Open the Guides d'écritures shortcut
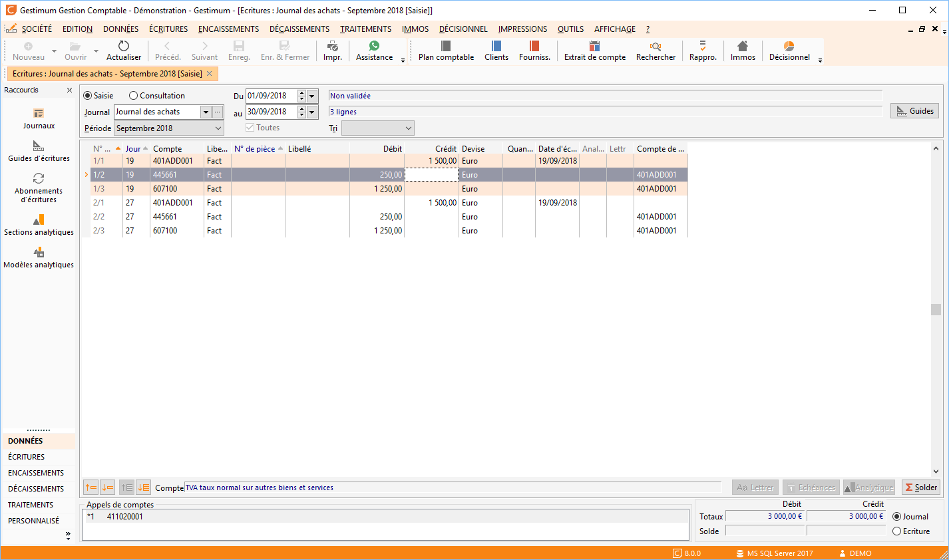This screenshot has height=560, width=949. tap(39, 151)
